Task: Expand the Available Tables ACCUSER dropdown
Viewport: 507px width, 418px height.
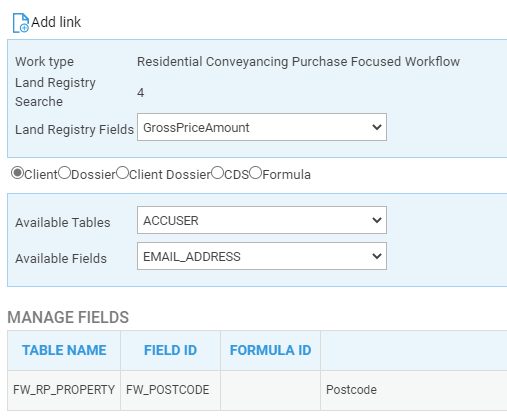Action: (x=262, y=220)
